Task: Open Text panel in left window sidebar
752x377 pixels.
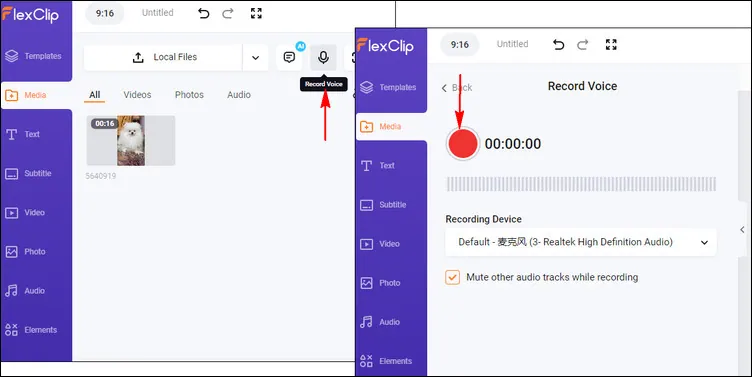Action: pos(36,134)
